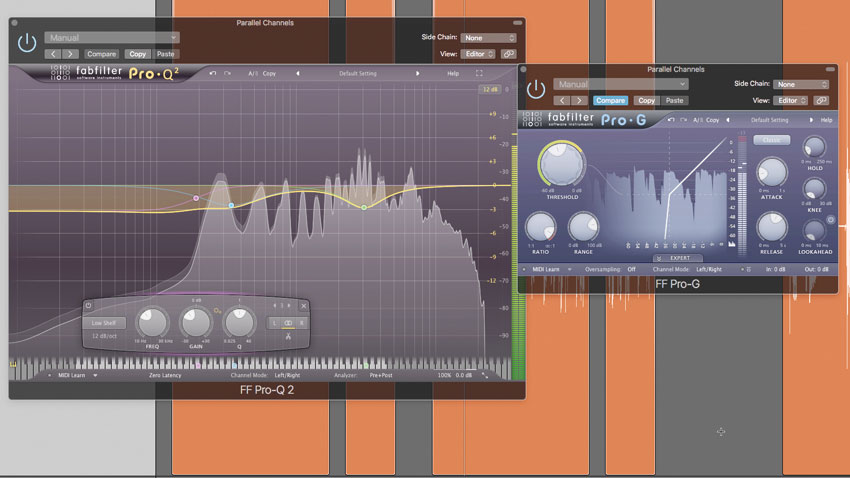
Task: Click the Pro-G ATTACK knob
Action: coord(771,173)
